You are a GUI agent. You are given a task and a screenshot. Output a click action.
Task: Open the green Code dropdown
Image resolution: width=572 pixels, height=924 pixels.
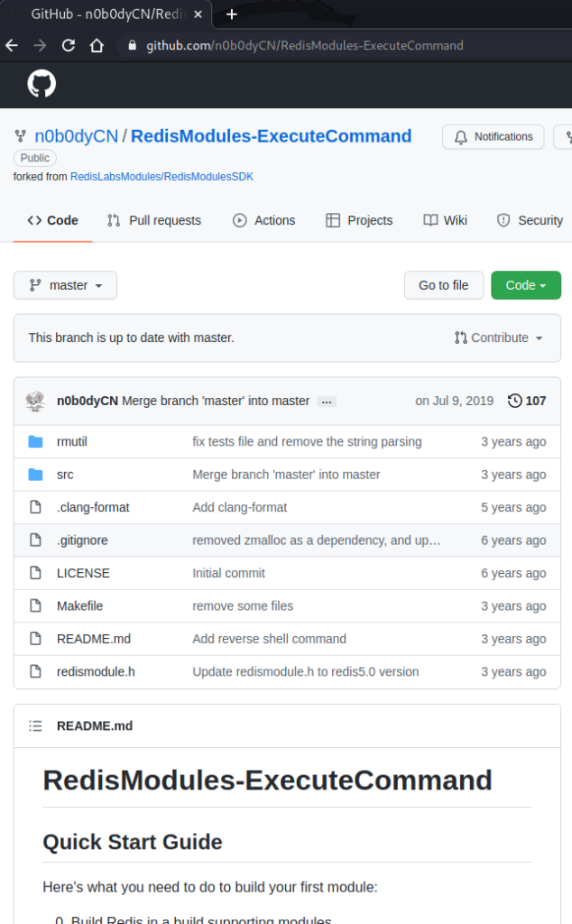click(525, 285)
